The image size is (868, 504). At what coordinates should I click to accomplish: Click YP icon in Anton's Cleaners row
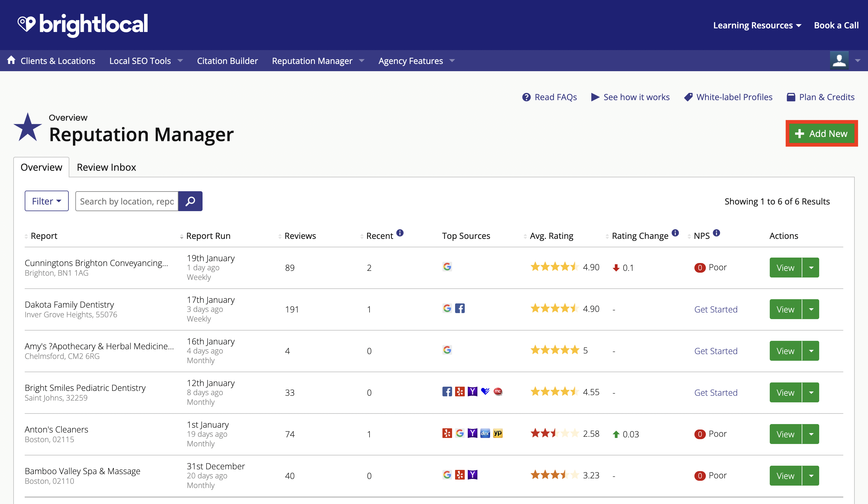[498, 433]
